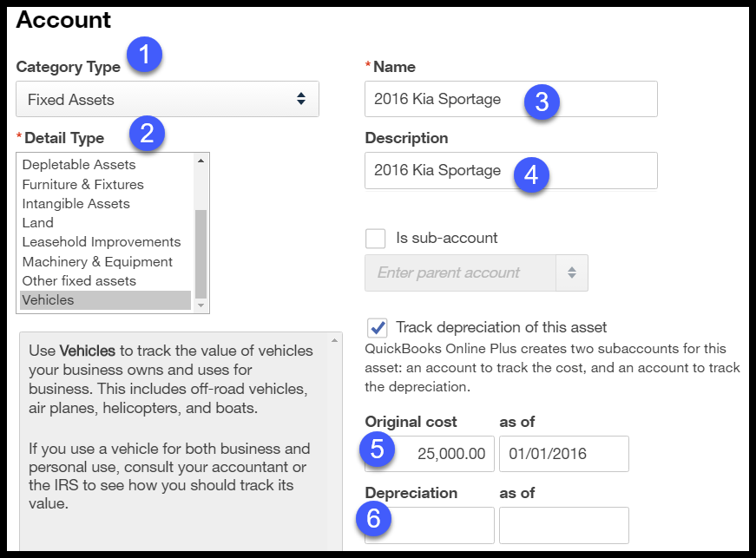Click the Original cost field showing 25,000.00
The height and width of the screenshot is (558, 756).
point(430,454)
